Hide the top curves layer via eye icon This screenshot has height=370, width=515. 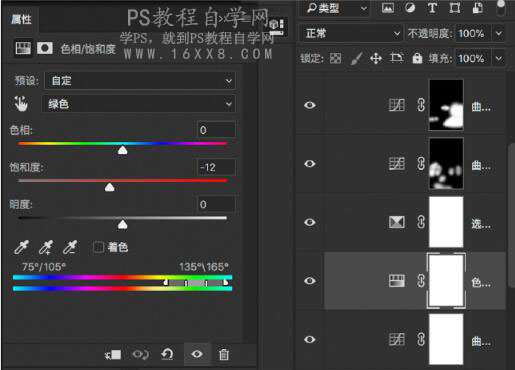tap(310, 105)
